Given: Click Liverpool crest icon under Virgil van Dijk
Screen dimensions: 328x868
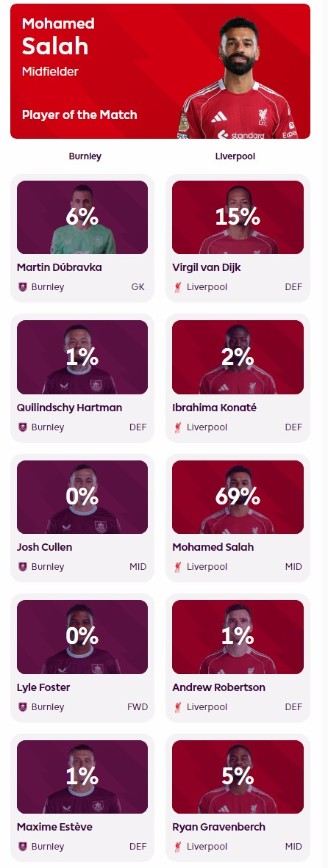Looking at the screenshot, I should point(178,286).
